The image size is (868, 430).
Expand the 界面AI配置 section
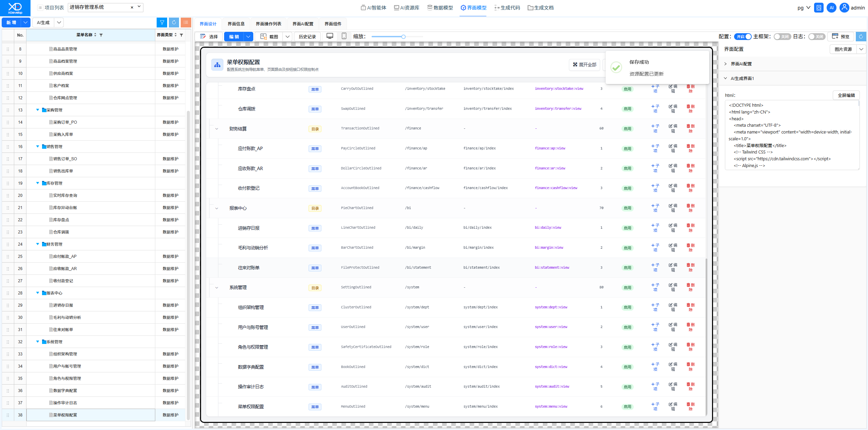click(x=726, y=64)
